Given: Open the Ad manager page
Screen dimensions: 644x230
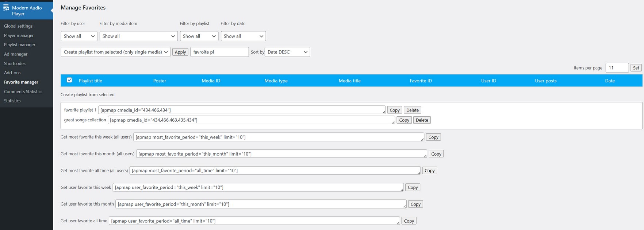Looking at the screenshot, I should point(16,54).
